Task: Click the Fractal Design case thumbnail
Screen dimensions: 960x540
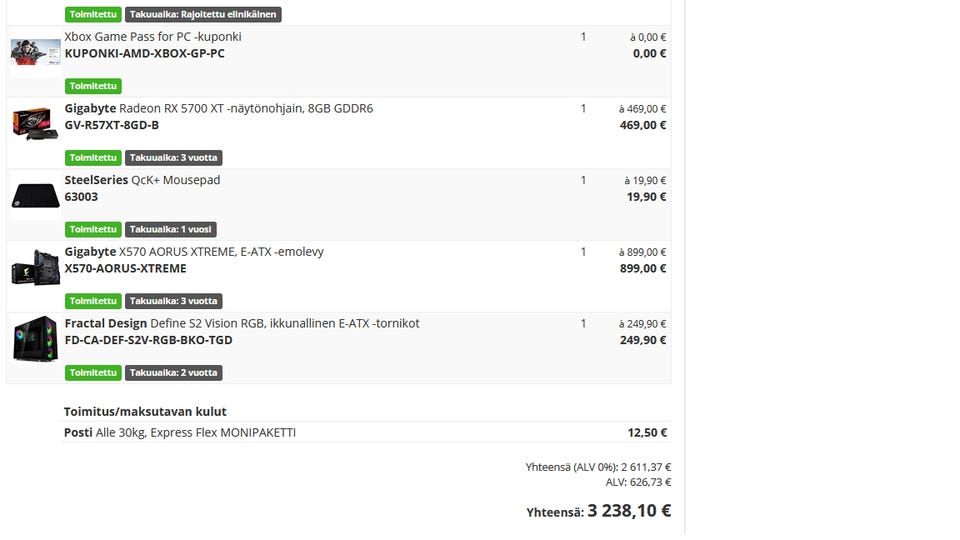Action: coord(35,339)
